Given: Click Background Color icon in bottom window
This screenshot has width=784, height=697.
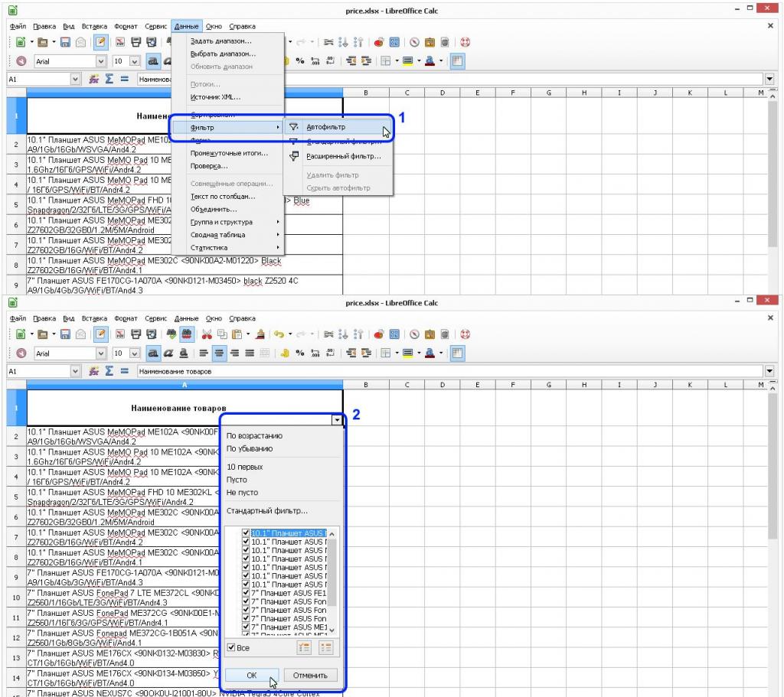Looking at the screenshot, I should pos(408,353).
